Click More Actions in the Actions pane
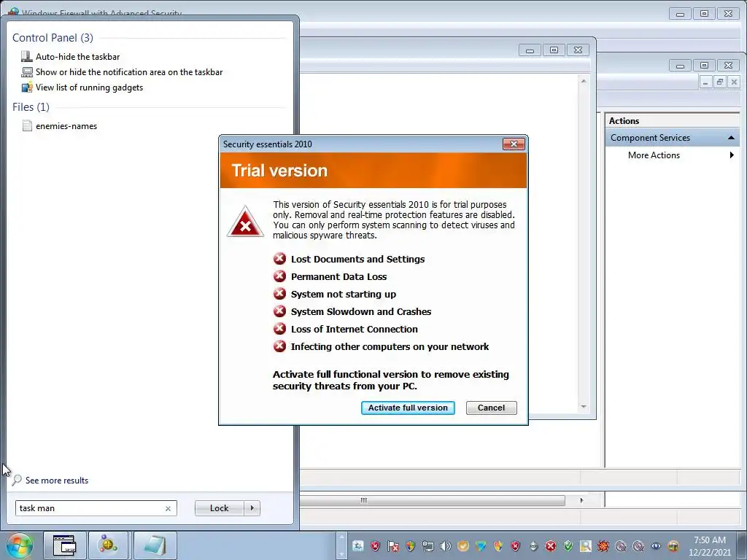747x560 pixels. coord(654,155)
